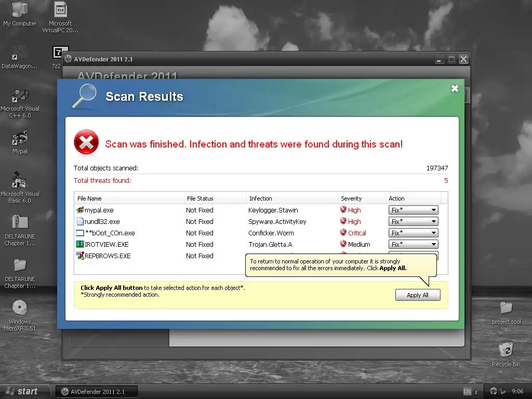This screenshot has height=399, width=532.
Task: Click the rundll32.exe file icon
Action: click(80, 221)
